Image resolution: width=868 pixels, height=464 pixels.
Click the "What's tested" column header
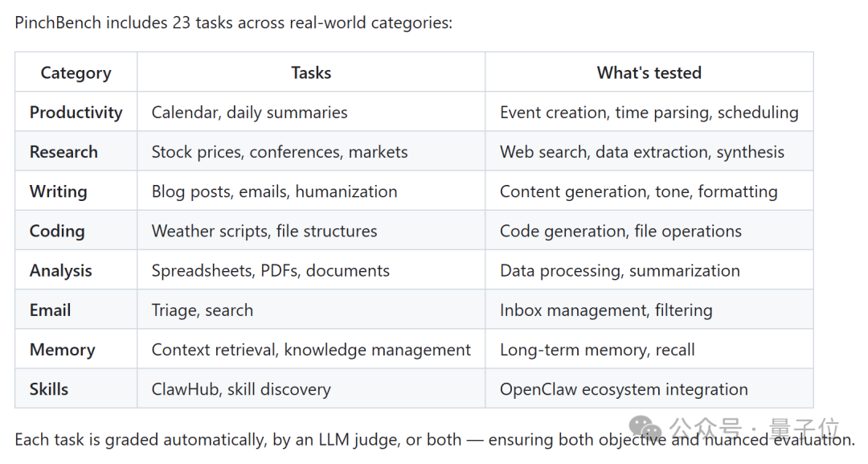coord(649,73)
